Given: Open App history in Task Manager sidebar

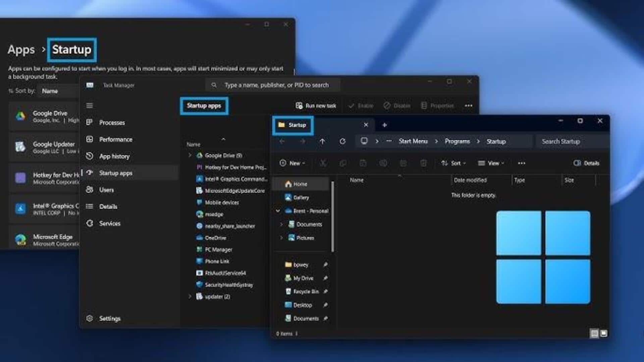Looking at the screenshot, I should point(114,156).
